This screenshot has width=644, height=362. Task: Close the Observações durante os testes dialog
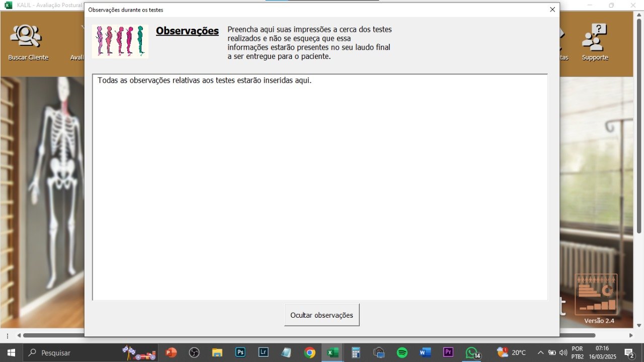click(552, 10)
